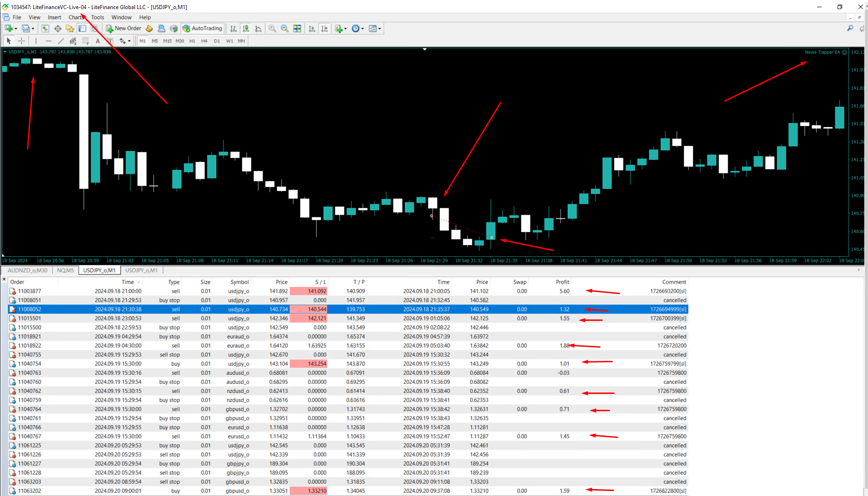Open the MetaEditor
The image size is (868, 496).
tap(149, 29)
